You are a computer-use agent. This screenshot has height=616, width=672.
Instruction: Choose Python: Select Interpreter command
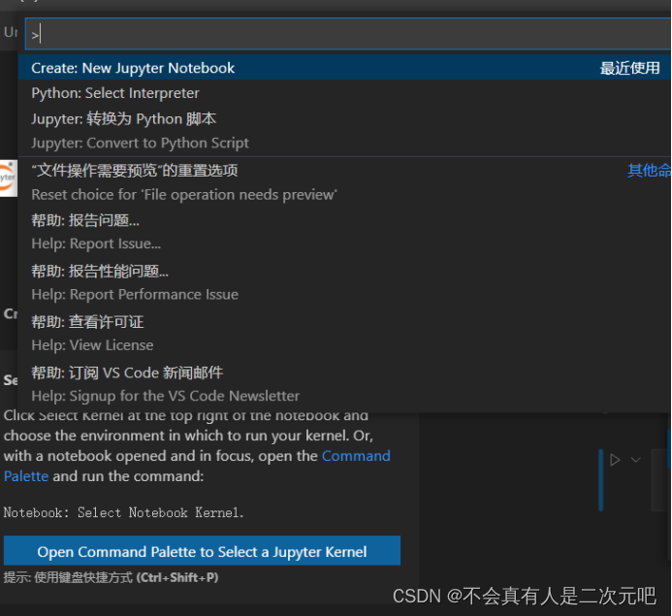tap(344, 93)
